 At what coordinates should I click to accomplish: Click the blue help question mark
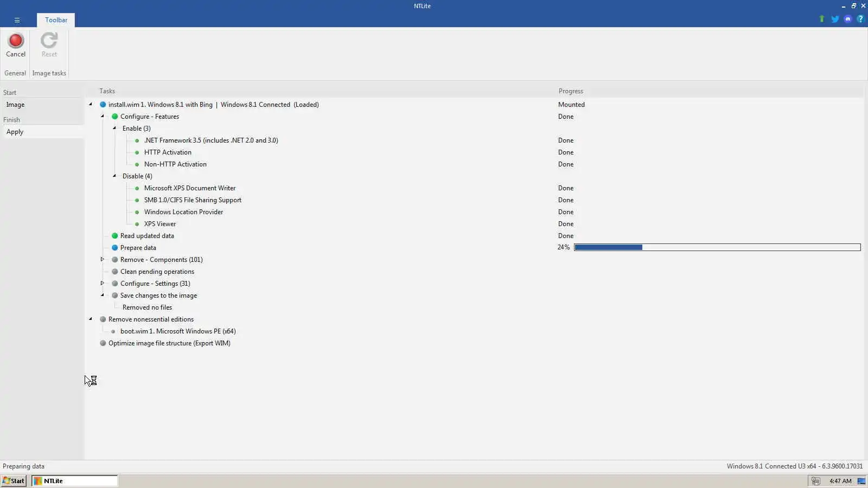860,19
